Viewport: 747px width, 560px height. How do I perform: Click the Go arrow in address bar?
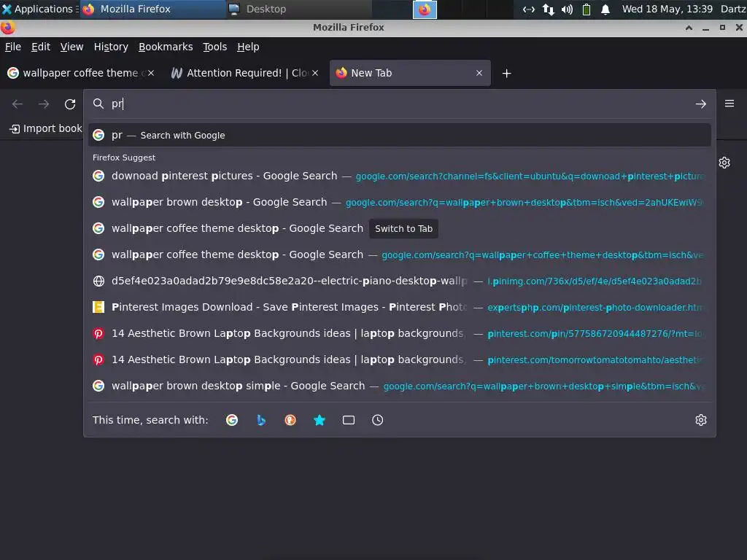click(x=700, y=104)
